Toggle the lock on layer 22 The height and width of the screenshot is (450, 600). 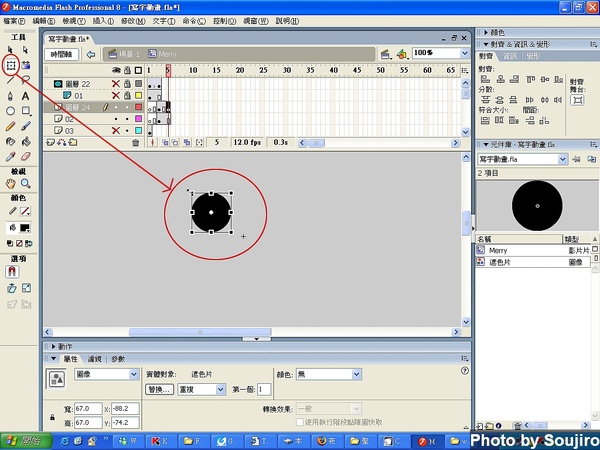coord(127,83)
